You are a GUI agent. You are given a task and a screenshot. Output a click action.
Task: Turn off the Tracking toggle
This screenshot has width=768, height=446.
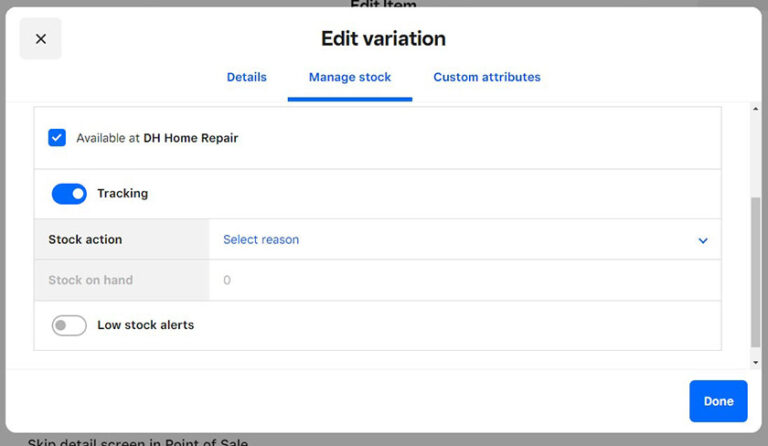pyautogui.click(x=69, y=194)
